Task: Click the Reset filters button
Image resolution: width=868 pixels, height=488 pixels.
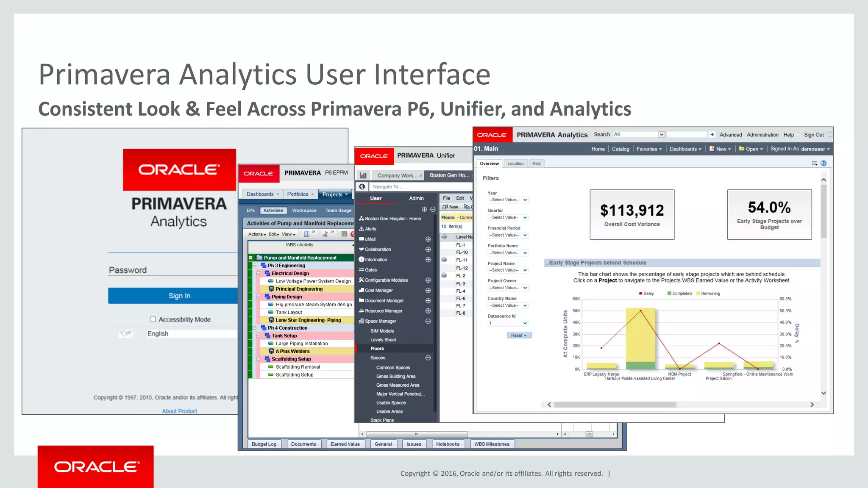Action: coord(519,335)
